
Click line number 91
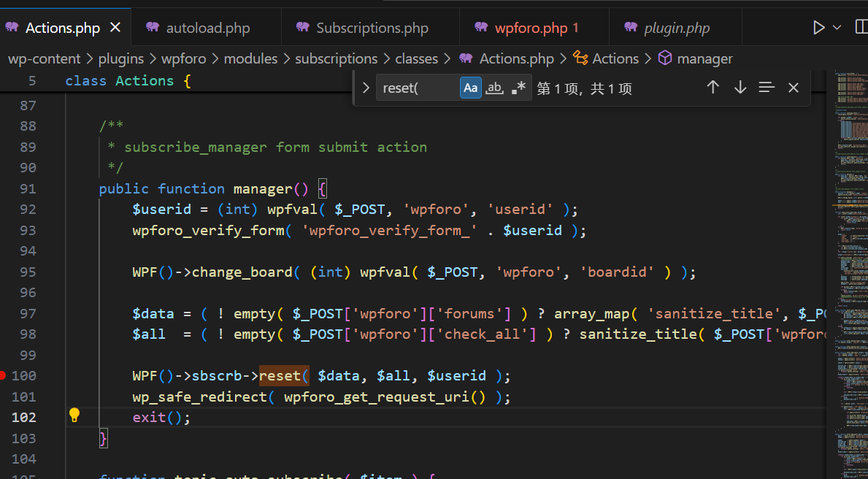pyautogui.click(x=28, y=189)
